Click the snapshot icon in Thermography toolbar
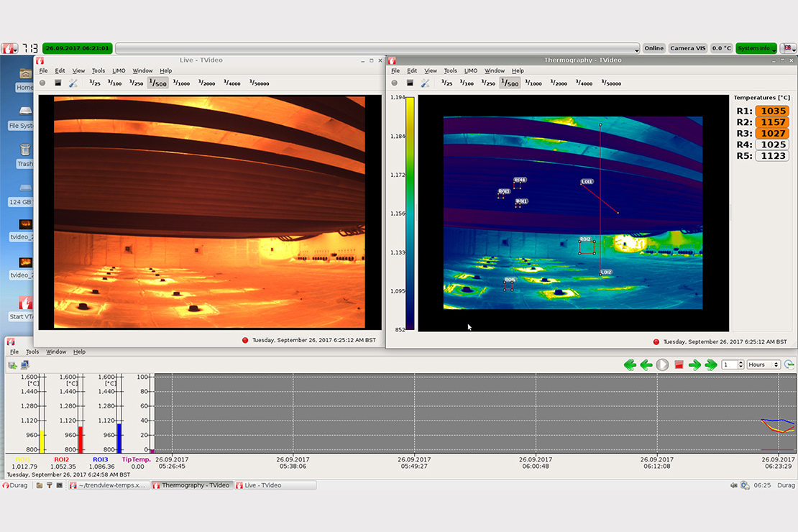798x532 pixels. click(410, 83)
